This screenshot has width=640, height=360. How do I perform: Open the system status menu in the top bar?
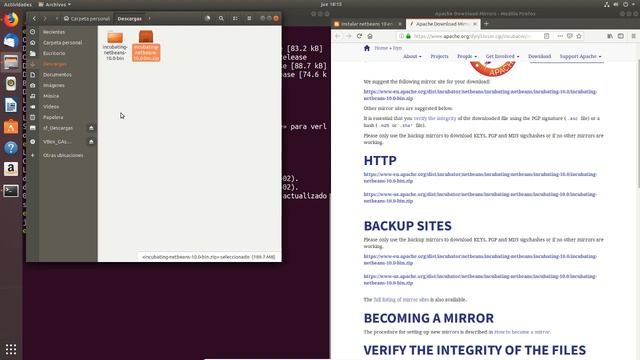pos(620,4)
